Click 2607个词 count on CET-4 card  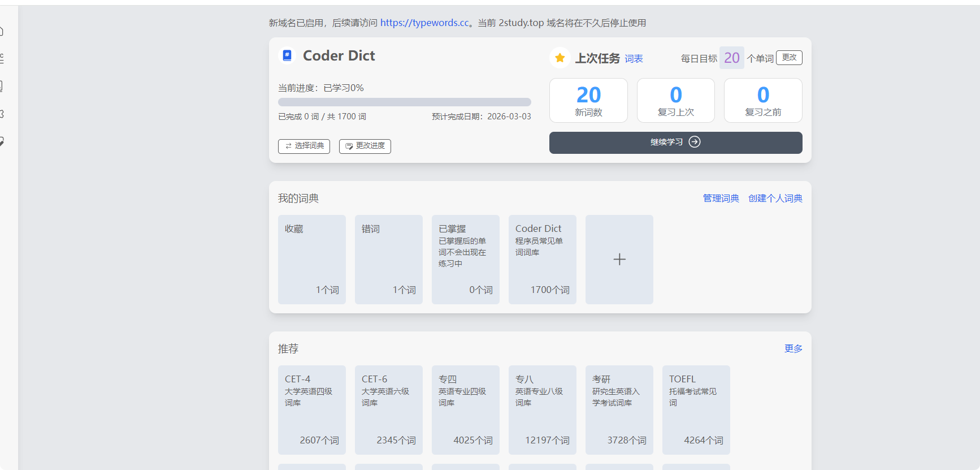(x=319, y=440)
